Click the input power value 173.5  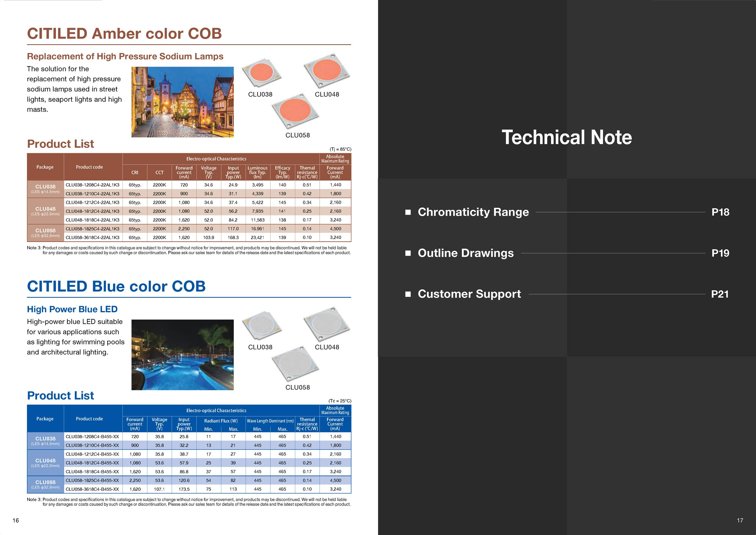point(184,489)
